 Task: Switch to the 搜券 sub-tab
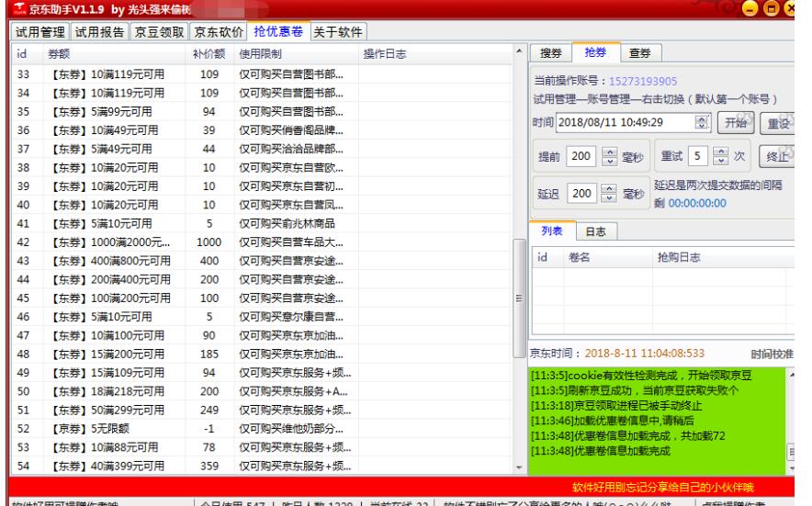(x=550, y=53)
